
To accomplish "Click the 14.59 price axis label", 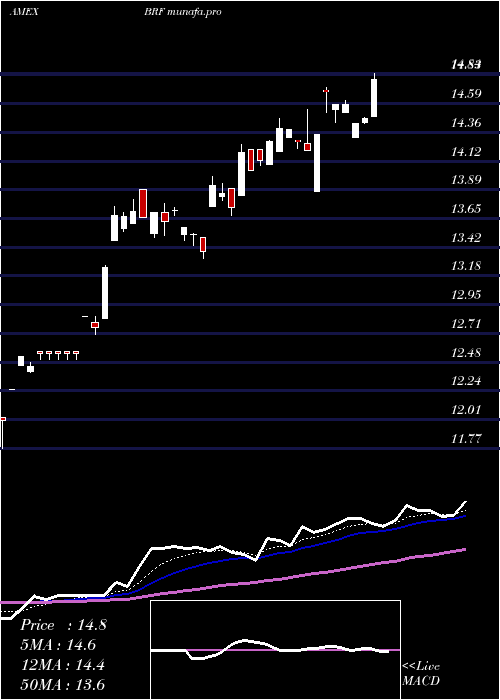I will pos(467,94).
